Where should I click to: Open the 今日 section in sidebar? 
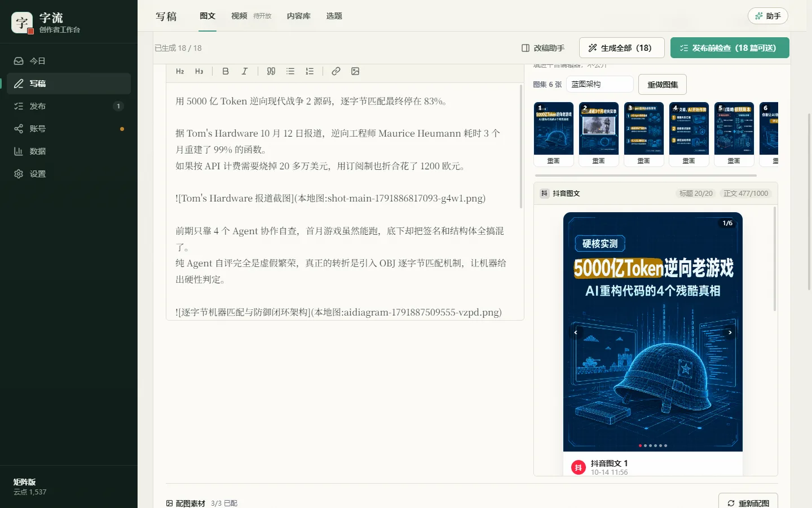[69, 61]
